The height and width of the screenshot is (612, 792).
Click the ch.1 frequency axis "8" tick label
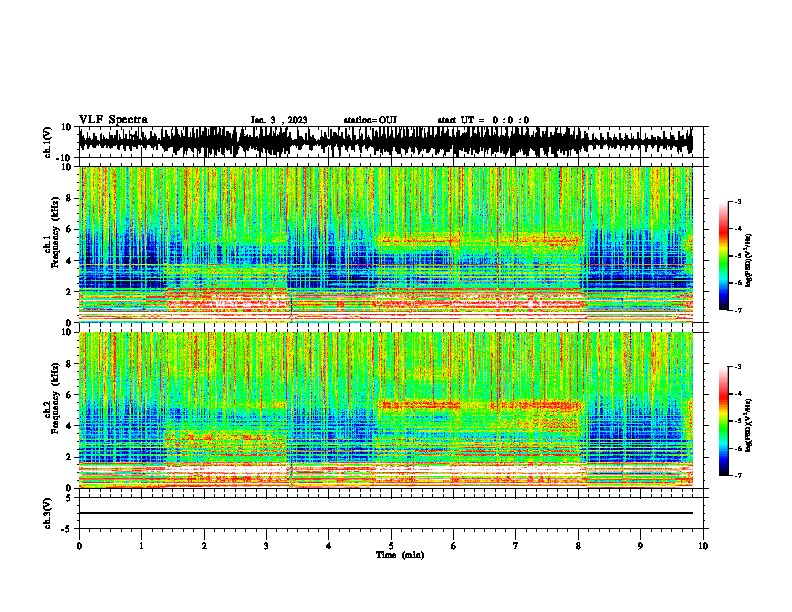click(x=69, y=198)
